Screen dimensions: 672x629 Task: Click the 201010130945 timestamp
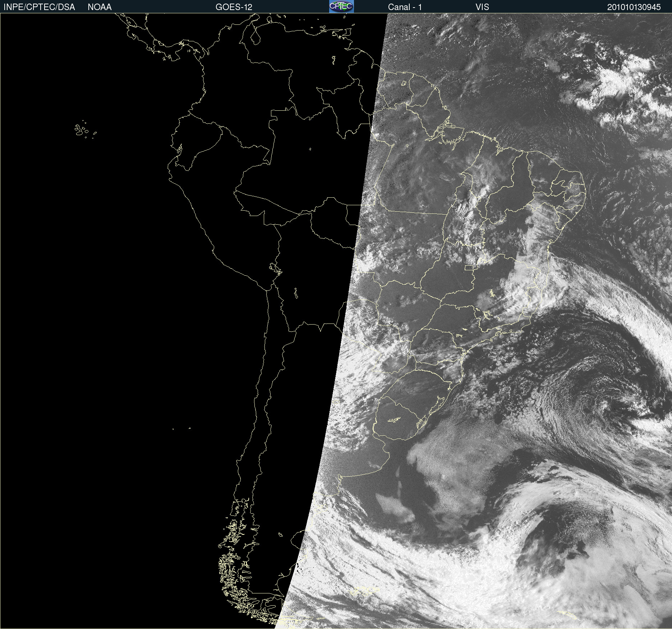tap(634, 7)
